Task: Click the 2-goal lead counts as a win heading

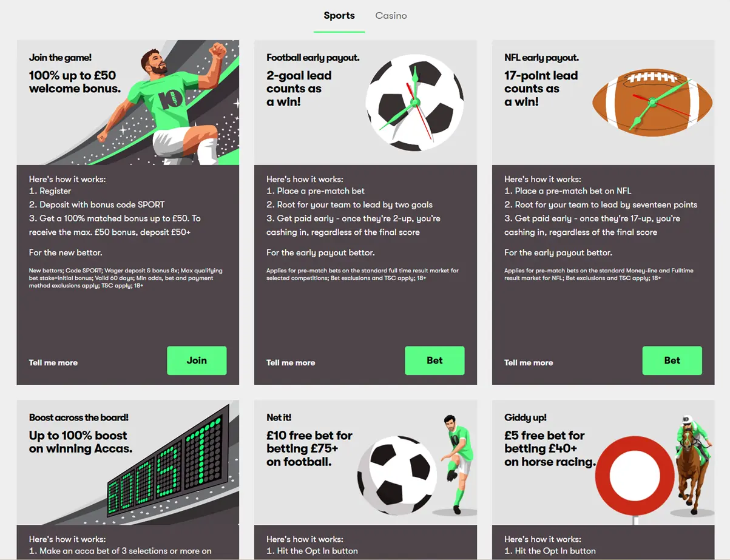Action: tap(299, 89)
